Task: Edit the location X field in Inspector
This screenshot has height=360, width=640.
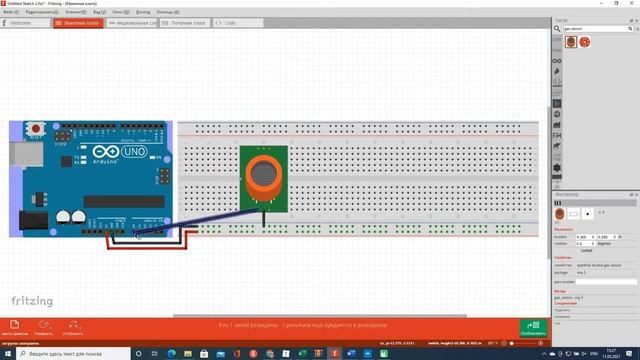Action: 585,237
